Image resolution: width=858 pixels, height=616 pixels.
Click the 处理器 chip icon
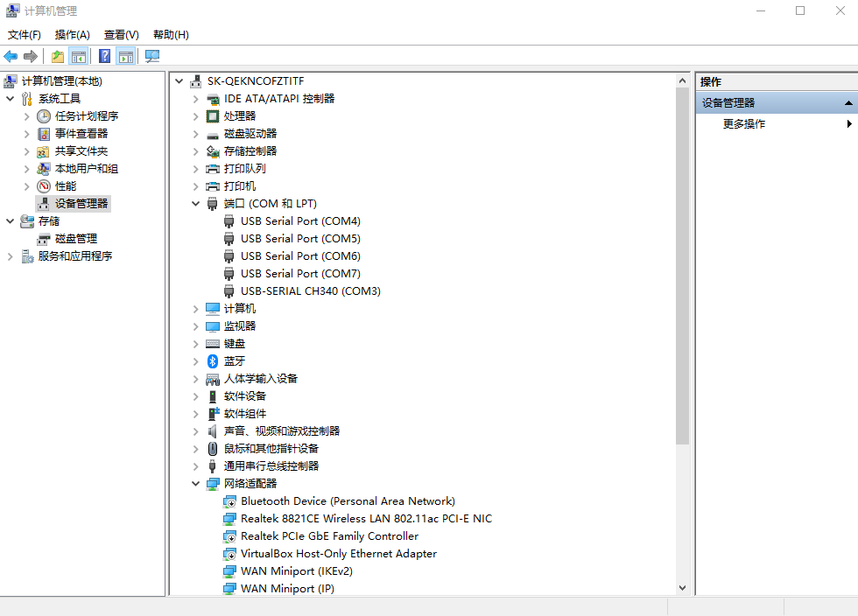coord(212,116)
